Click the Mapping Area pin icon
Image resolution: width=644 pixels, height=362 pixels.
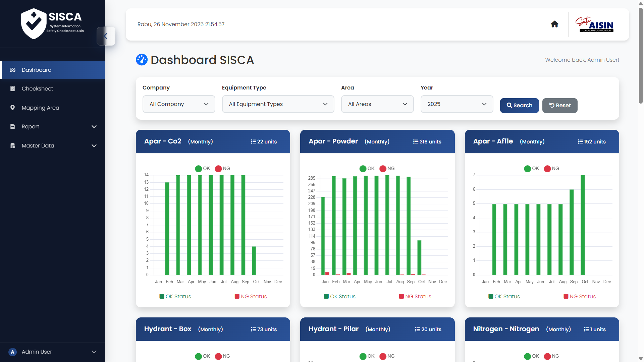coord(13,108)
